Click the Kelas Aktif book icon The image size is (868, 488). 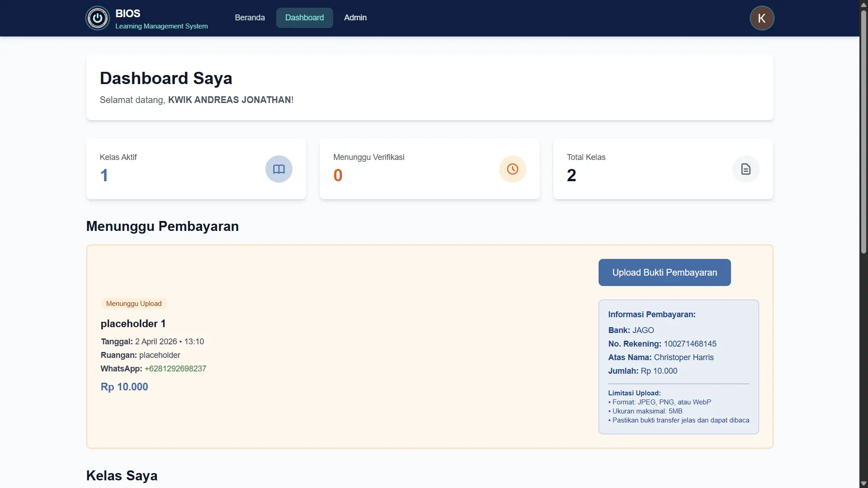tap(278, 169)
